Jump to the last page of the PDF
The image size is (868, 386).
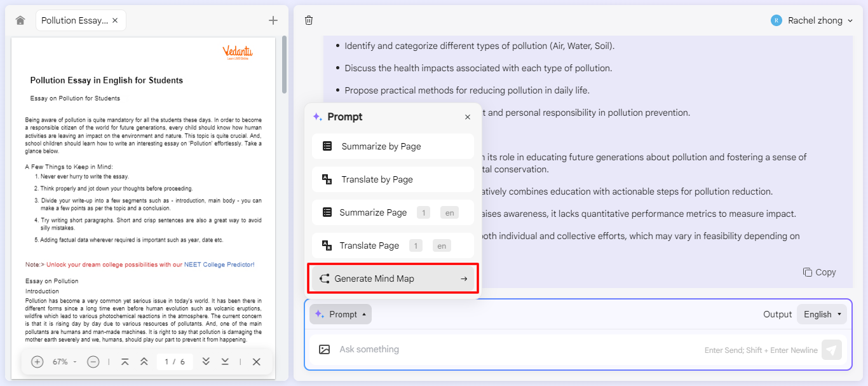pyautogui.click(x=224, y=361)
